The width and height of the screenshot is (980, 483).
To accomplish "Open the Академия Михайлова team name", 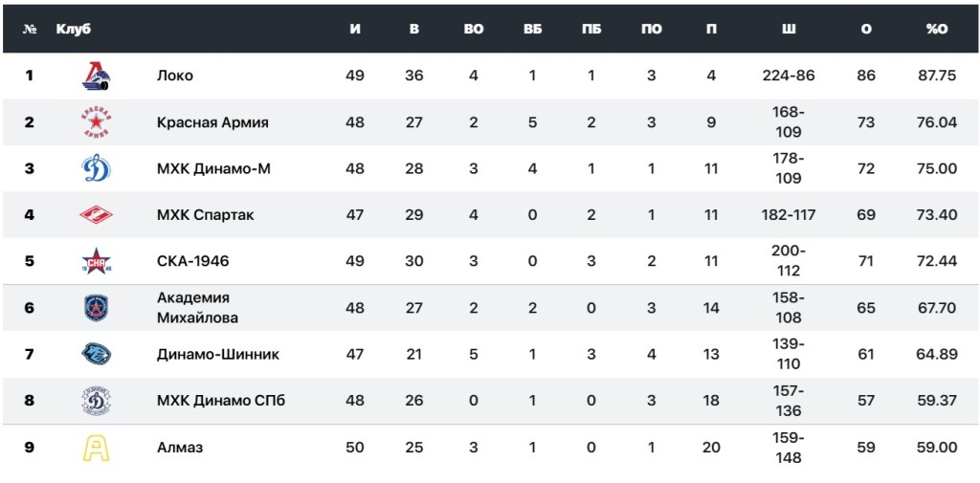I will tap(197, 308).
